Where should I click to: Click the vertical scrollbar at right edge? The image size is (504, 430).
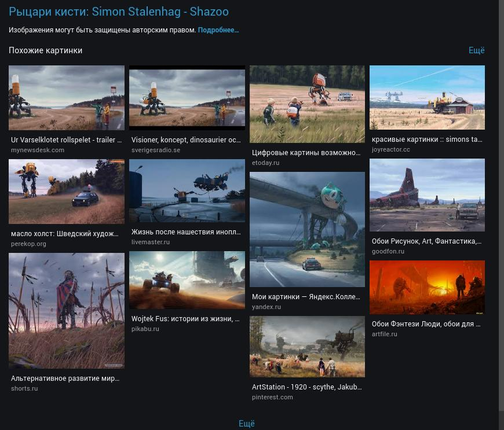501,205
